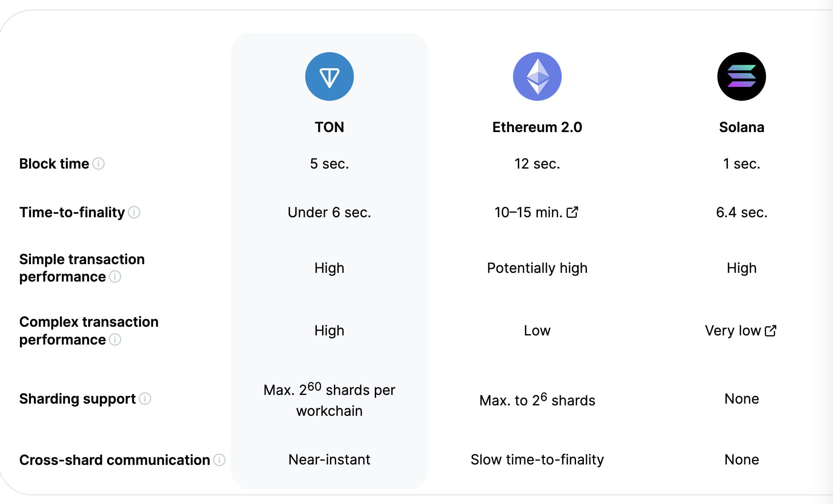This screenshot has width=833, height=504.
Task: Click the Ethereum diamond logo
Action: [537, 76]
